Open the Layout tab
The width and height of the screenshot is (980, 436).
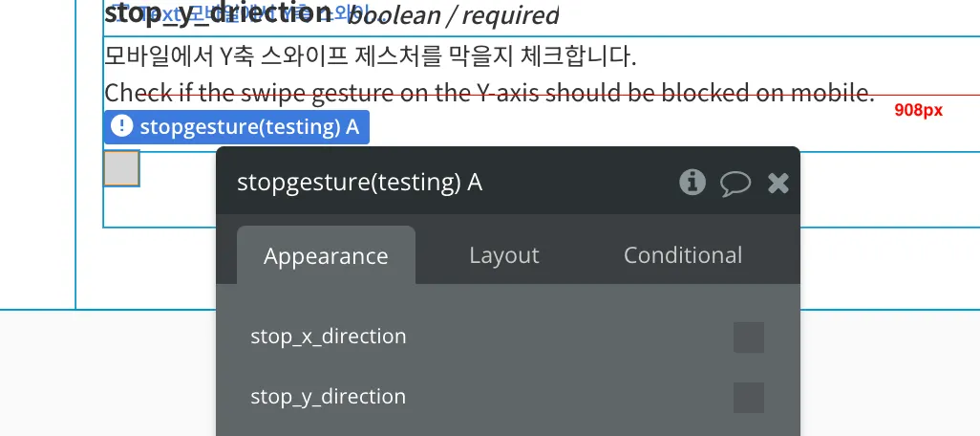pyautogui.click(x=503, y=255)
